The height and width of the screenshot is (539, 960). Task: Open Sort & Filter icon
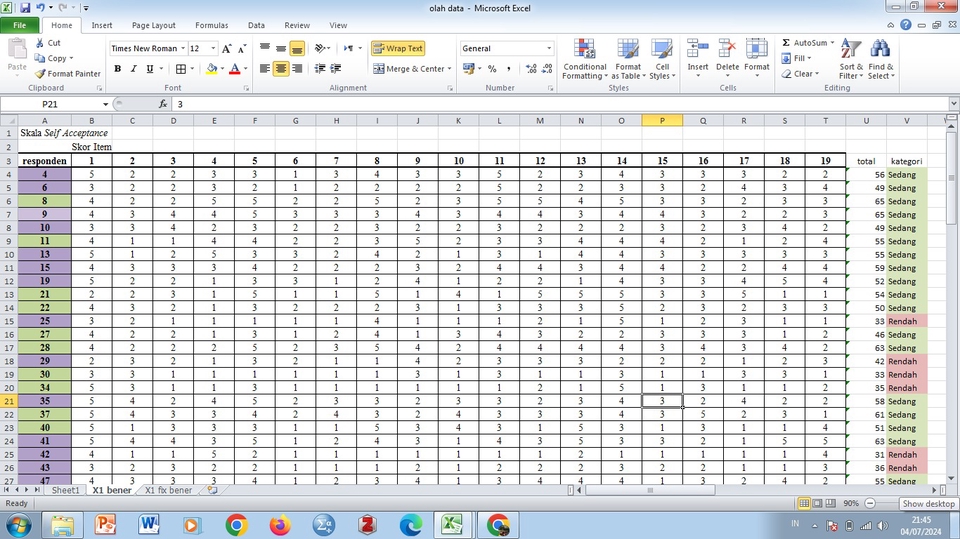(851, 50)
